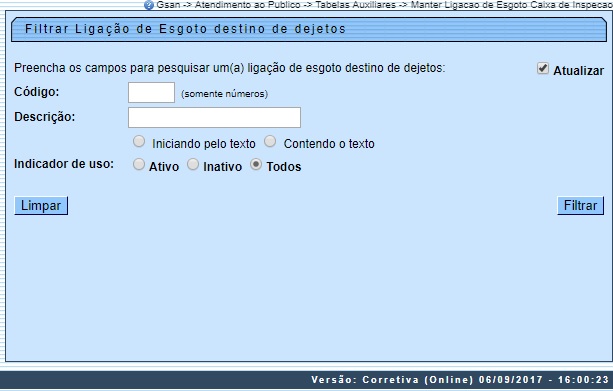Select the Iniciando pelo texto radio option
The width and height of the screenshot is (613, 391).
pos(139,142)
